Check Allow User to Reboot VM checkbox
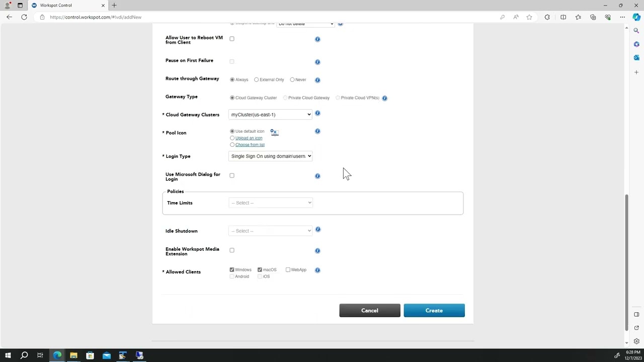The image size is (644, 362). coord(232,39)
